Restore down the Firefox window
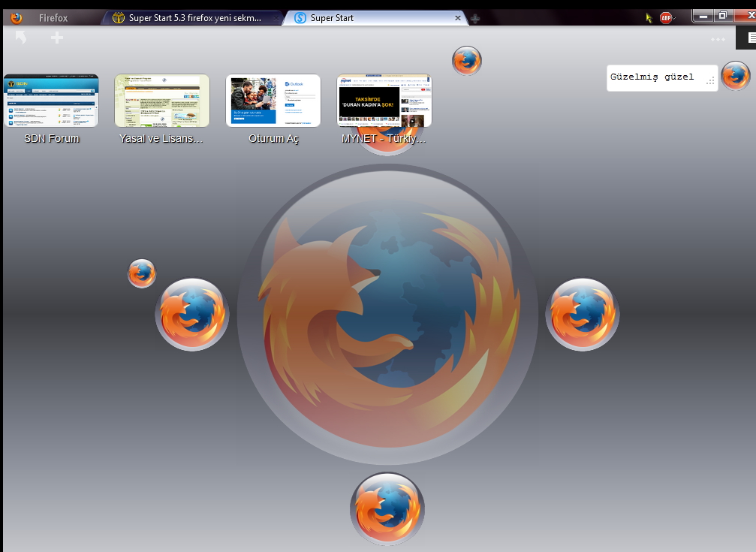756x552 pixels. [x=723, y=16]
